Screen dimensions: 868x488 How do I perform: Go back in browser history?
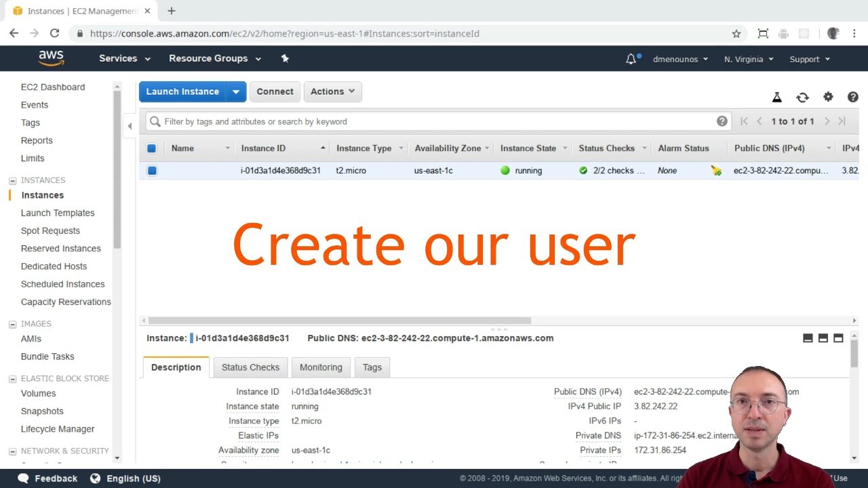tap(14, 33)
